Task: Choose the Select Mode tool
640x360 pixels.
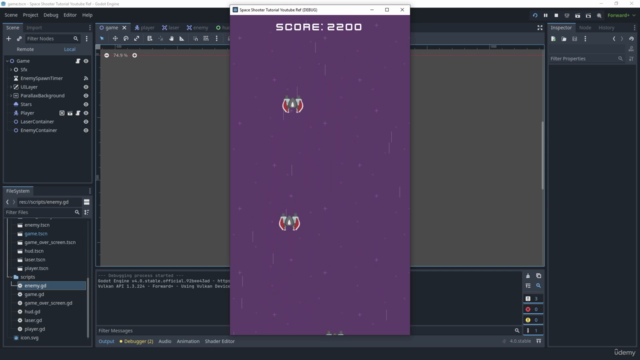Action: 102,38
